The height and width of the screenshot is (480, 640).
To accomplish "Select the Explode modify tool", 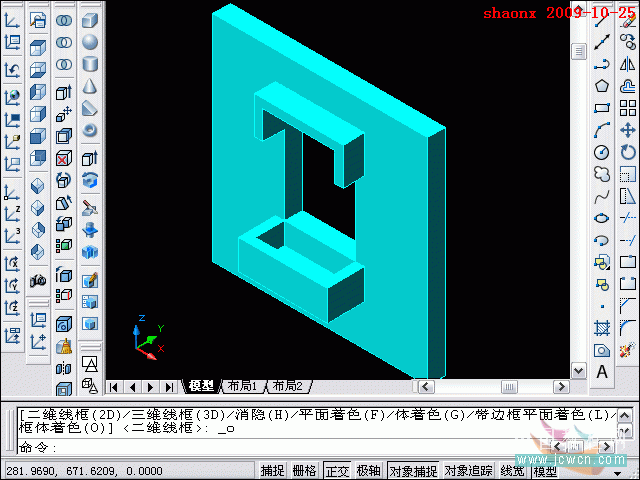I will 628,350.
